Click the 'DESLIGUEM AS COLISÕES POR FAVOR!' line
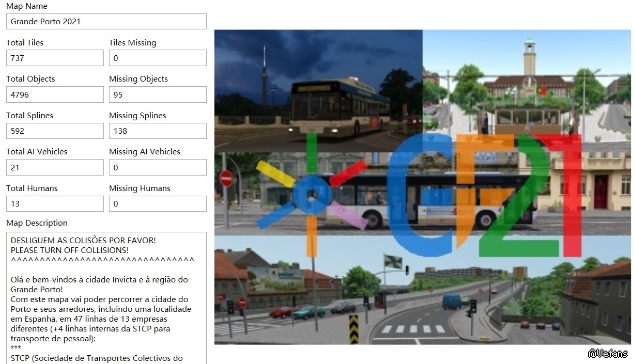 pyautogui.click(x=83, y=241)
